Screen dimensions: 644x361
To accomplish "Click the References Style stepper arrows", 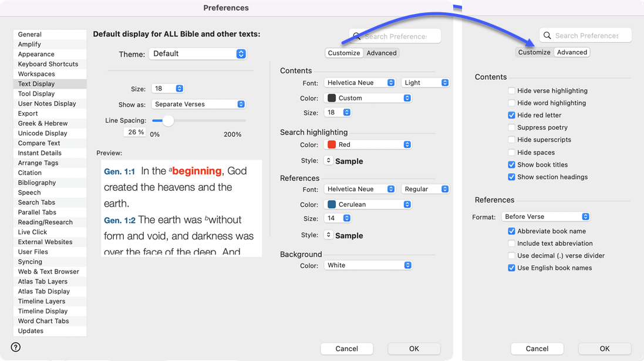I will 329,235.
